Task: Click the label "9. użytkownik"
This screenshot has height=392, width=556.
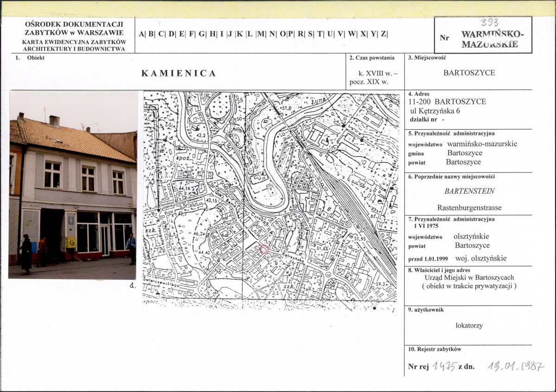Action: 426,310
